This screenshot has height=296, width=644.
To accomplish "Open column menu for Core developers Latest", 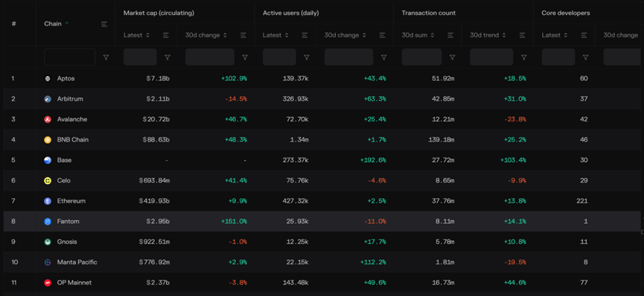I will point(584,35).
